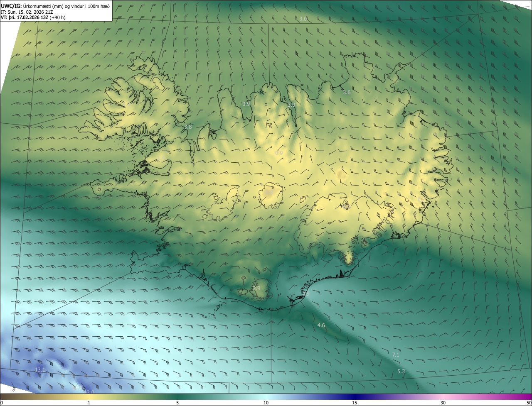Click the 50 tick on the color scale
532x406 pixels.
pos(529,403)
